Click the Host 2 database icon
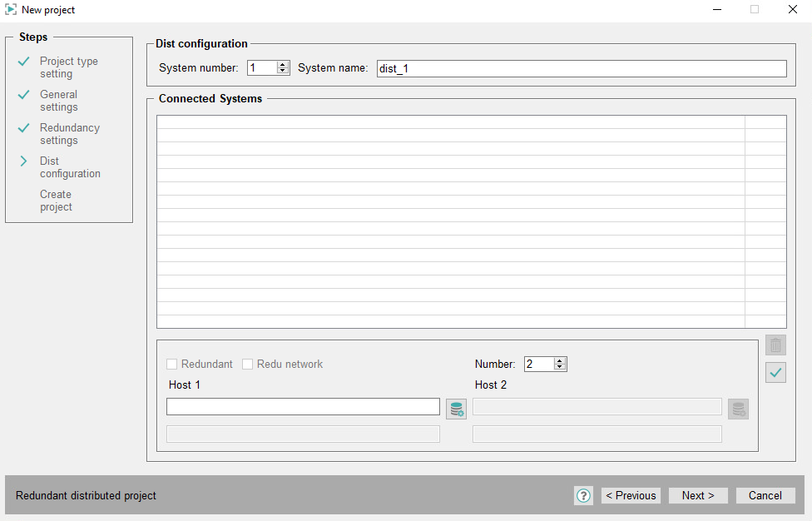This screenshot has width=812, height=521. (738, 409)
